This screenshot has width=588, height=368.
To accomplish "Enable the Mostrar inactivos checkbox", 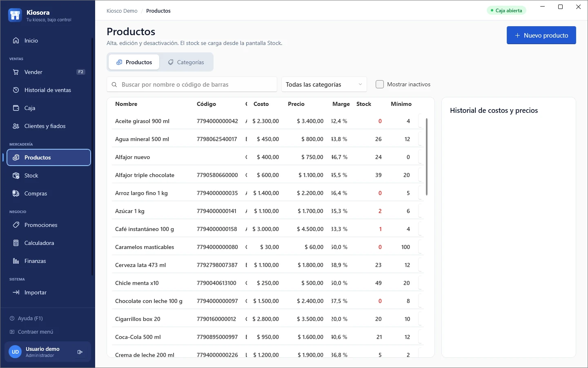I will (380, 84).
